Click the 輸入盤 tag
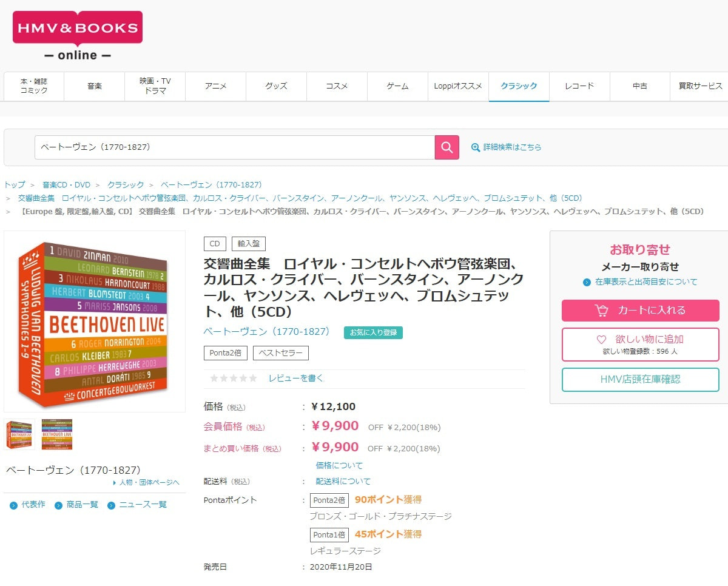The width and height of the screenshot is (728, 586). point(249,244)
